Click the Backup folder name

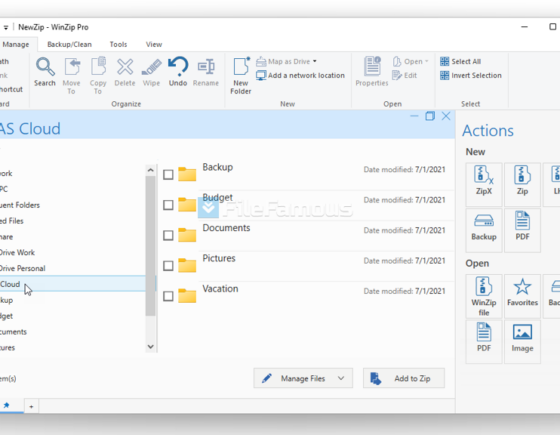tap(218, 167)
